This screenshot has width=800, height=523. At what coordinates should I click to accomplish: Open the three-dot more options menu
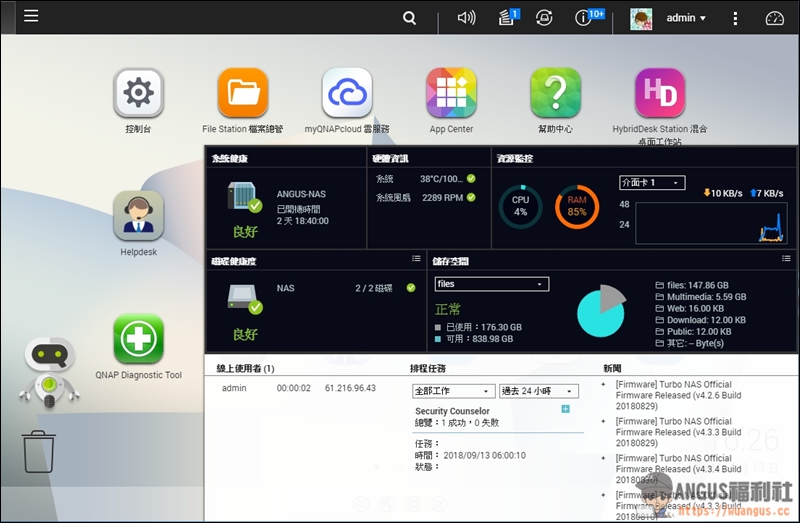(x=736, y=18)
